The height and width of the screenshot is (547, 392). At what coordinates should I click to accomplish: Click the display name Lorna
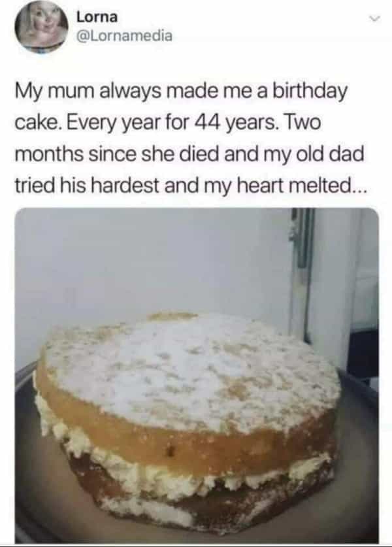97,17
